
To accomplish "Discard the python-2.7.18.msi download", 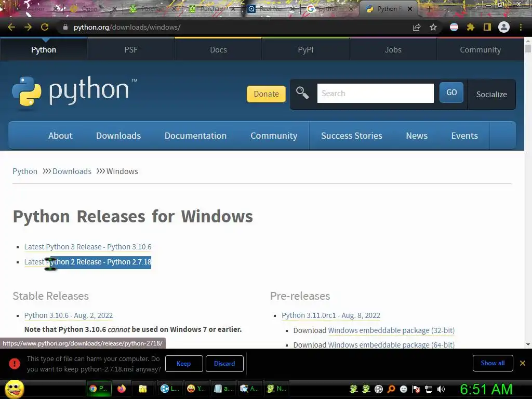I will (224, 363).
